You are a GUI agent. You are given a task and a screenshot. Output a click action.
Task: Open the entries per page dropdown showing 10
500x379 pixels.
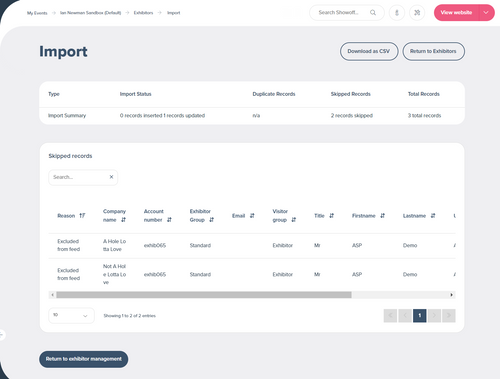[x=71, y=315]
